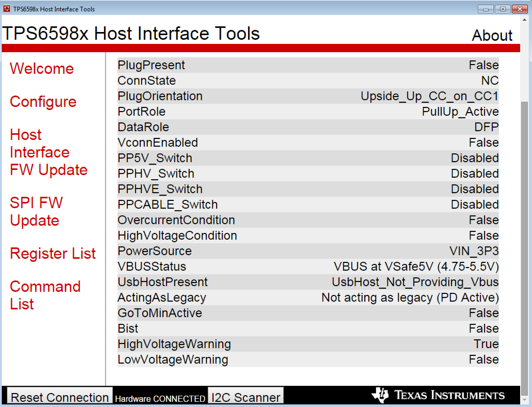The height and width of the screenshot is (407, 532).
Task: Click the HighVoltageWarning True value
Action: (x=486, y=344)
